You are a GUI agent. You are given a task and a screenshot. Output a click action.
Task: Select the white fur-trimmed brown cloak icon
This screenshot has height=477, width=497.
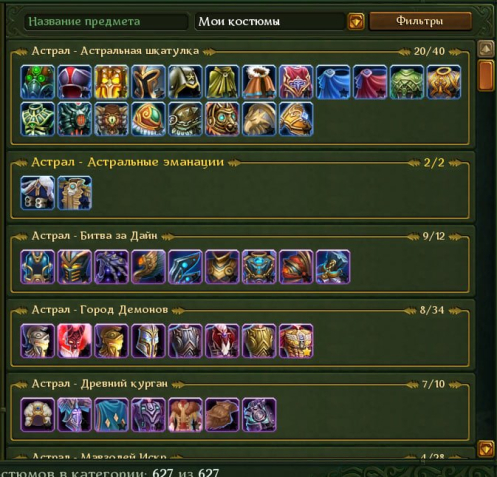coord(259,82)
